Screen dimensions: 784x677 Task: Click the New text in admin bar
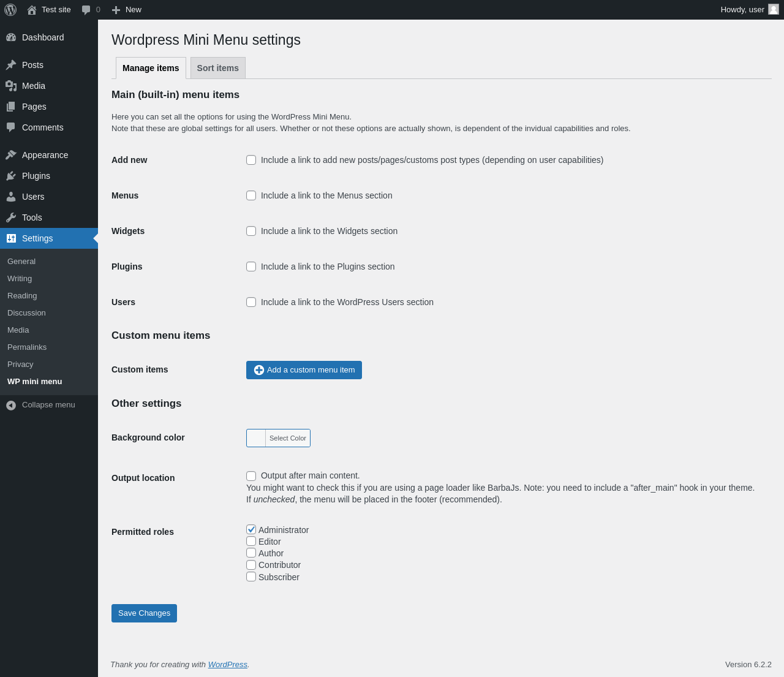(134, 10)
